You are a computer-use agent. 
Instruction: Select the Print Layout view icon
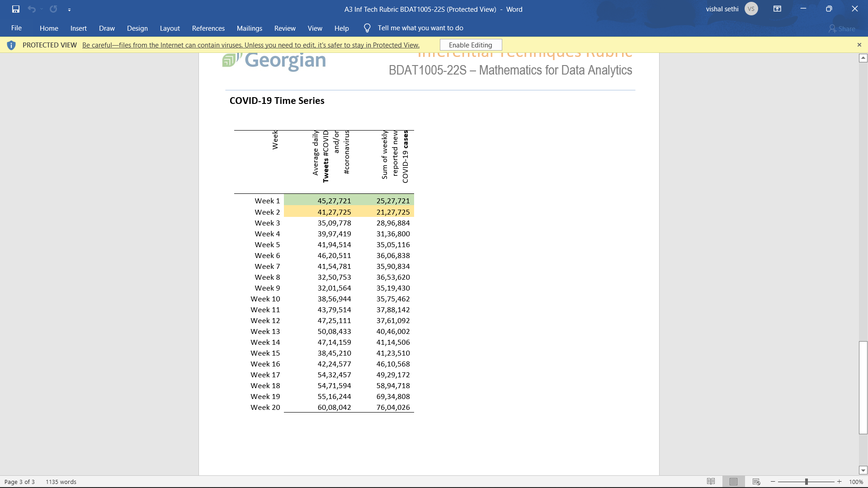pyautogui.click(x=733, y=481)
